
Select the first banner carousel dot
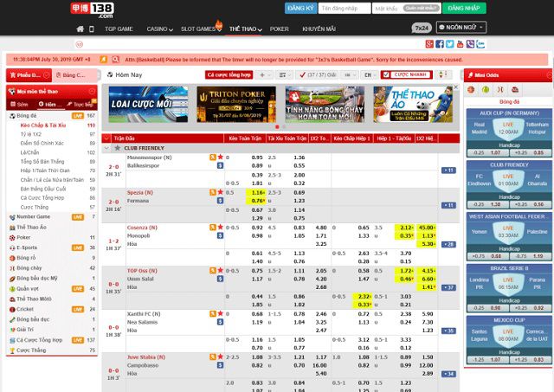tap(277, 127)
